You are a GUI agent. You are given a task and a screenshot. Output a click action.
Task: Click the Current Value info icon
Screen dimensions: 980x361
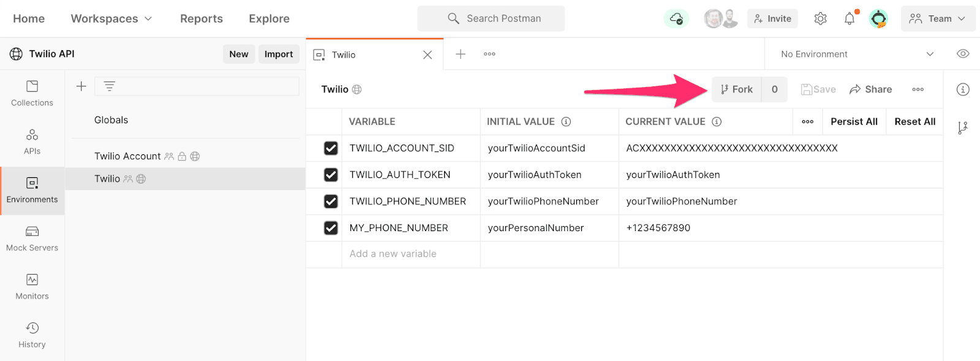coord(717,121)
